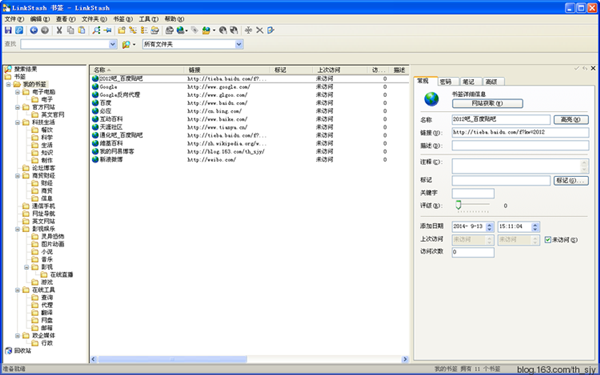Image resolution: width=600 pixels, height=375 pixels.
Task: Open the 编辑 menu
Action: (x=40, y=19)
